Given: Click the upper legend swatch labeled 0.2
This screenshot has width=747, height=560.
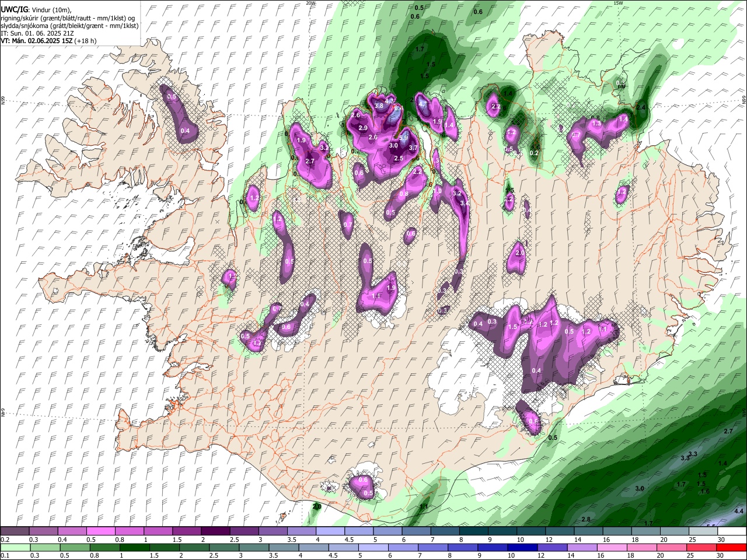Looking at the screenshot, I should pyautogui.click(x=15, y=531).
